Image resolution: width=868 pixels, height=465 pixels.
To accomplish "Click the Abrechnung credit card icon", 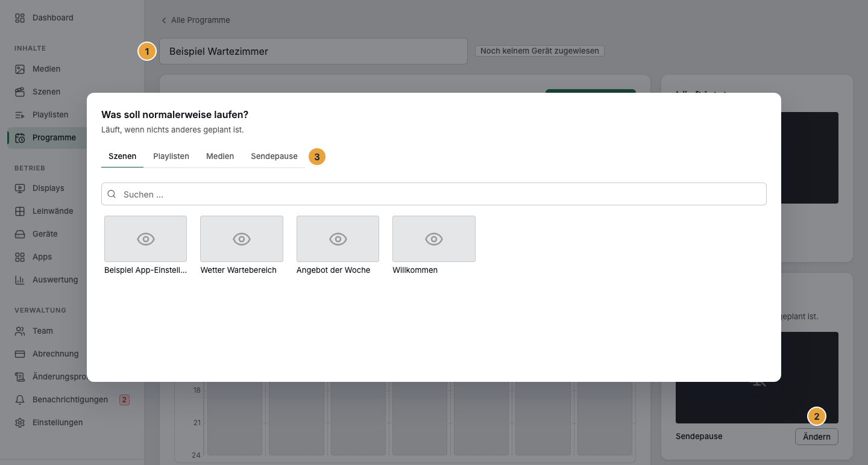I will pyautogui.click(x=20, y=354).
